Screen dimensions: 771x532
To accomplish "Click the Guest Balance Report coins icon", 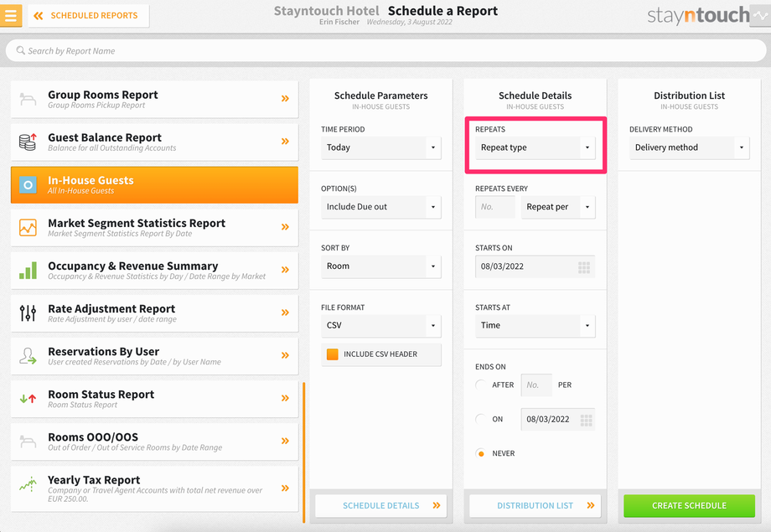I will pyautogui.click(x=28, y=142).
